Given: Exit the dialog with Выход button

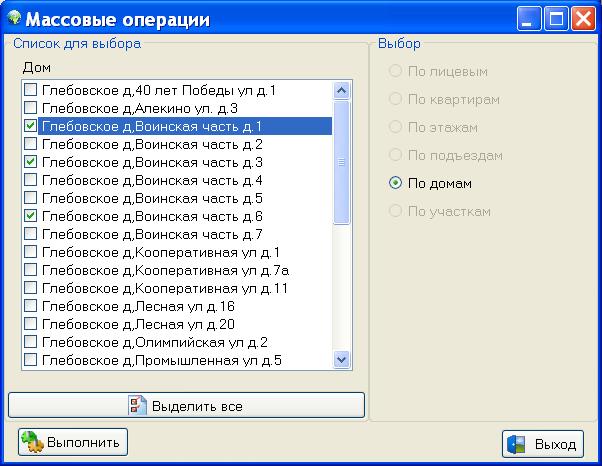Looking at the screenshot, I should click(543, 445).
